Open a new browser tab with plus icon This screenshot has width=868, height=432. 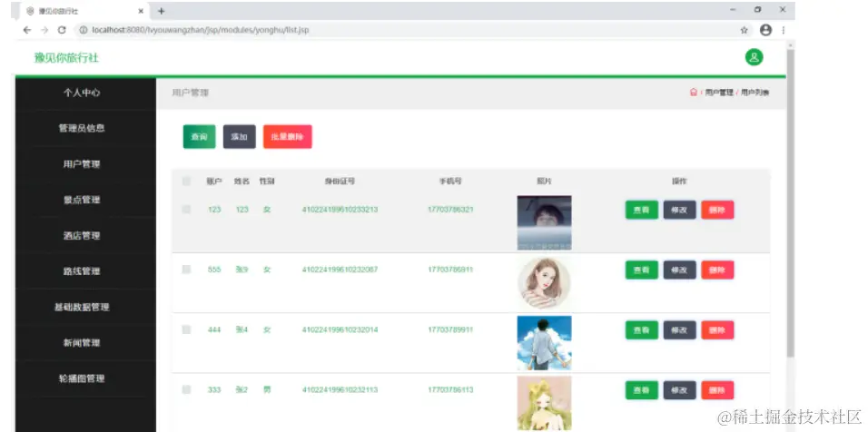[161, 11]
